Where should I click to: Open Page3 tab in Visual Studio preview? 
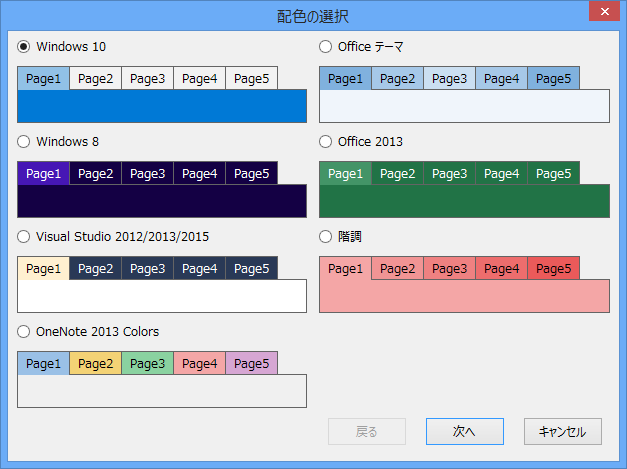coord(148,269)
